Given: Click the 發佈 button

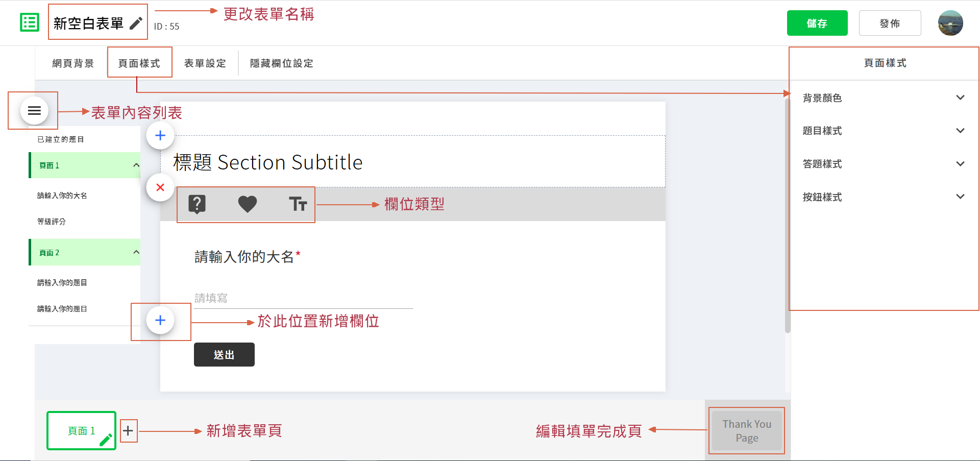Looking at the screenshot, I should 890,23.
